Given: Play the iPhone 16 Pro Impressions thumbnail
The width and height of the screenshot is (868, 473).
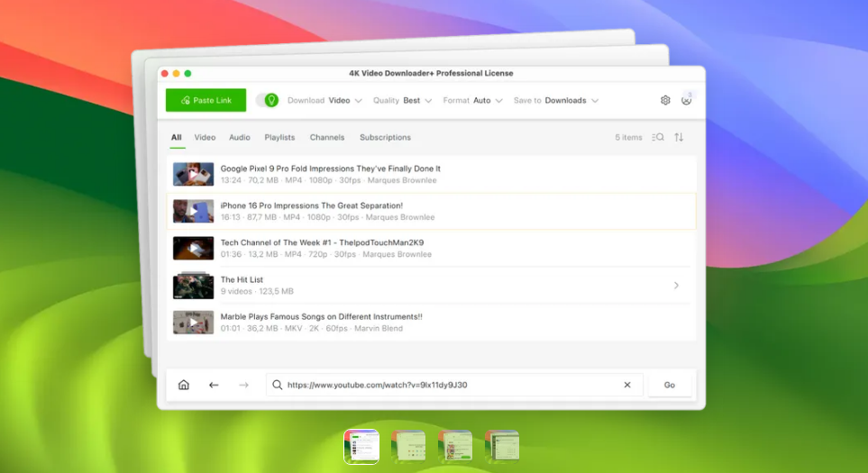Looking at the screenshot, I should pos(193,212).
